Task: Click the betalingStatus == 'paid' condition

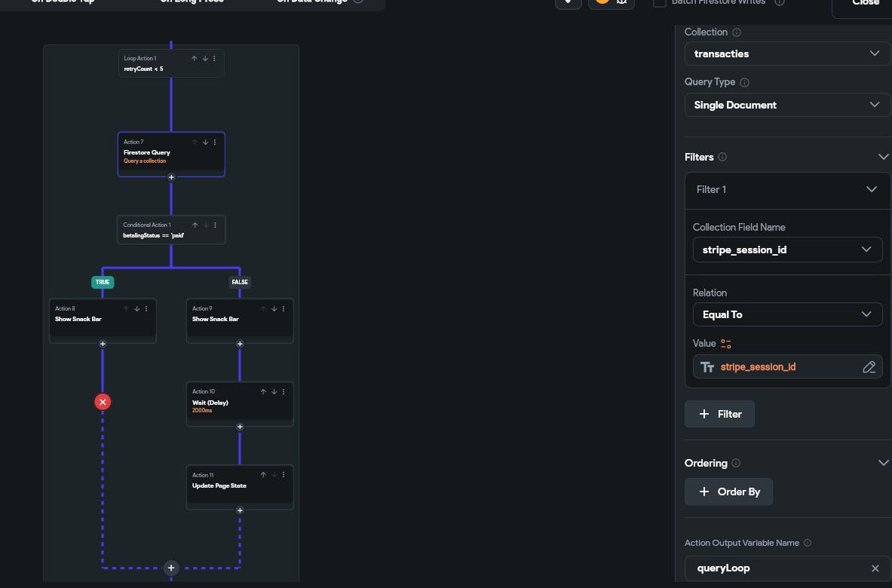Action: click(154, 235)
